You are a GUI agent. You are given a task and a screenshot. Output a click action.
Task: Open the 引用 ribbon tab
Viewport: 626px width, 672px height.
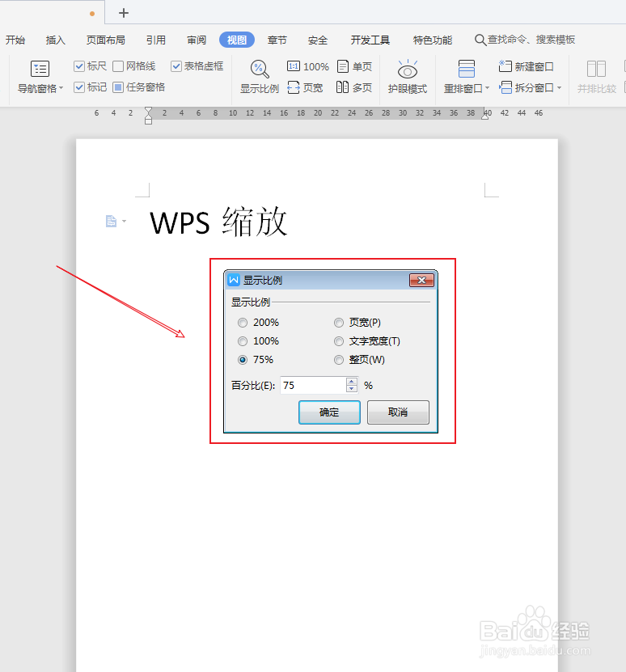coord(155,40)
